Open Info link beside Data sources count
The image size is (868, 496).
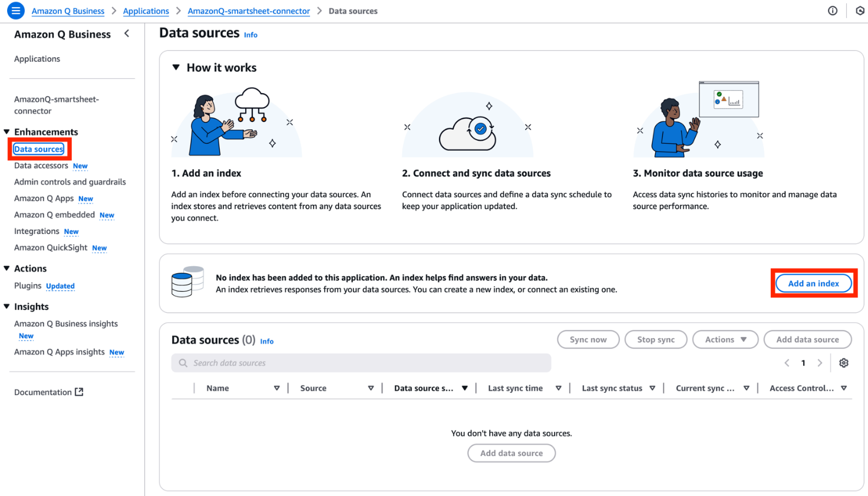click(x=267, y=341)
